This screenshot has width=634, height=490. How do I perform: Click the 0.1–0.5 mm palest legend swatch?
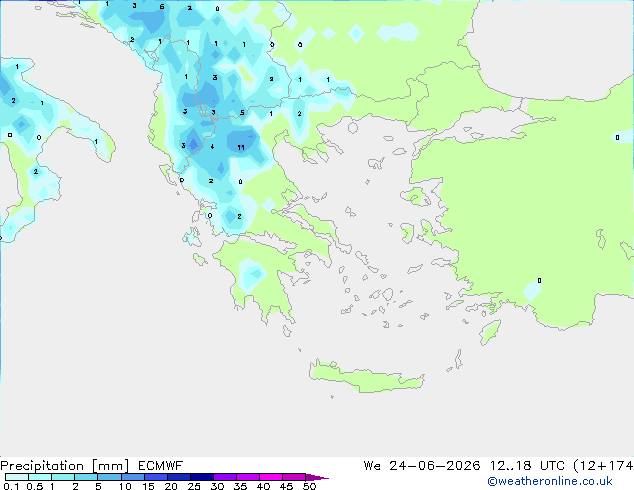pyautogui.click(x=17, y=477)
